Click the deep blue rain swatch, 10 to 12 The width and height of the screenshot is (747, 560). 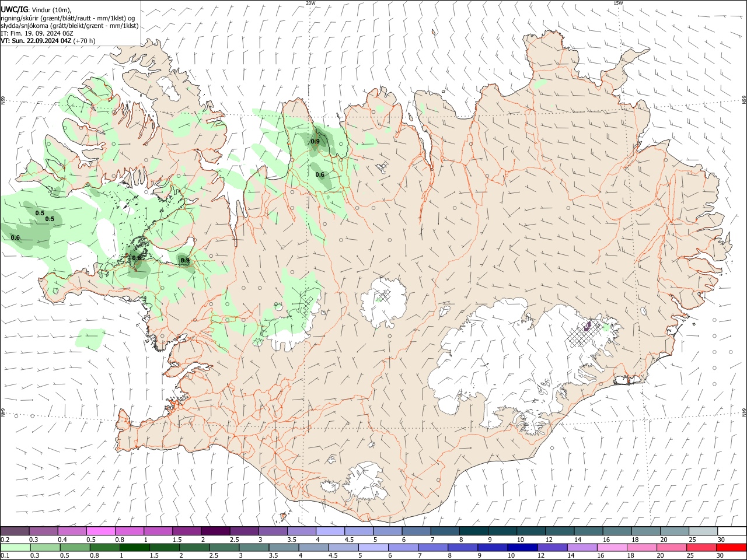pos(522,548)
